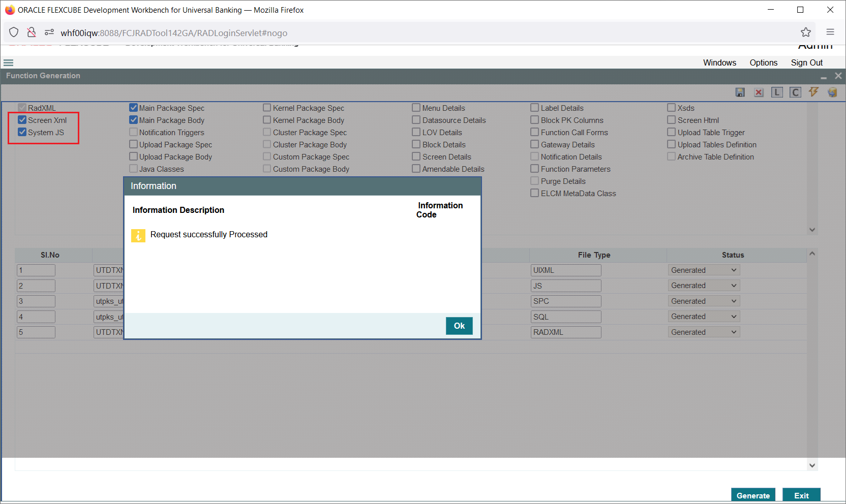Click the scroll-up arrow beside the Status column
The width and height of the screenshot is (846, 504).
[812, 254]
